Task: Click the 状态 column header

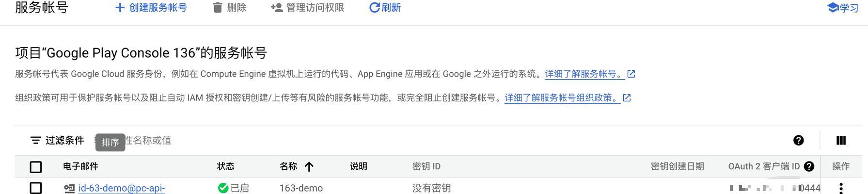Action: 226,166
